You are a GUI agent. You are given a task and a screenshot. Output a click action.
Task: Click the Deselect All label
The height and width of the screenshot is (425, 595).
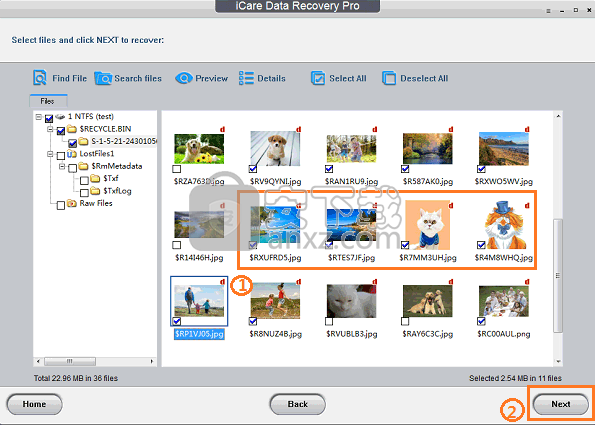pos(424,79)
